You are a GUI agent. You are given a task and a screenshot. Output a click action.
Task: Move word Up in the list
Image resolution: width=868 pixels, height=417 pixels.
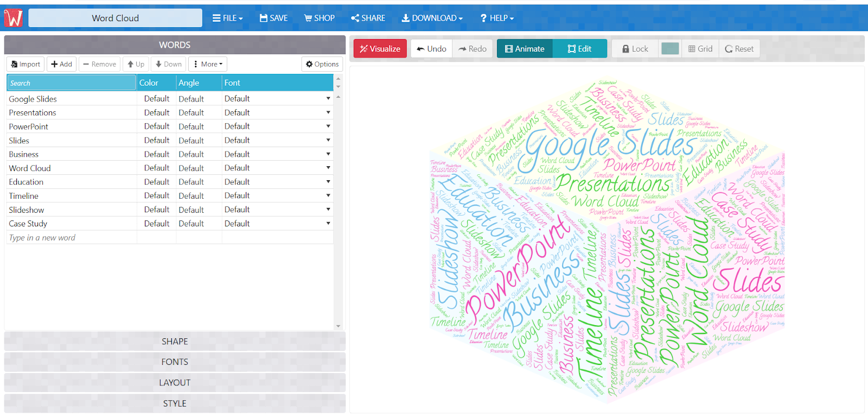pos(136,64)
